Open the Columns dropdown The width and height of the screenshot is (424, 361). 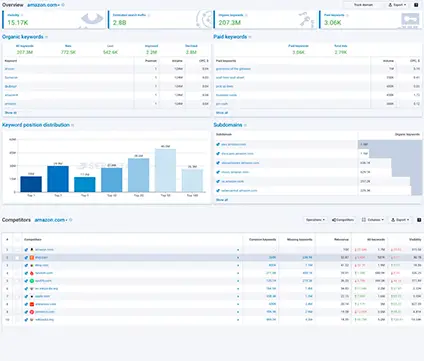point(373,220)
